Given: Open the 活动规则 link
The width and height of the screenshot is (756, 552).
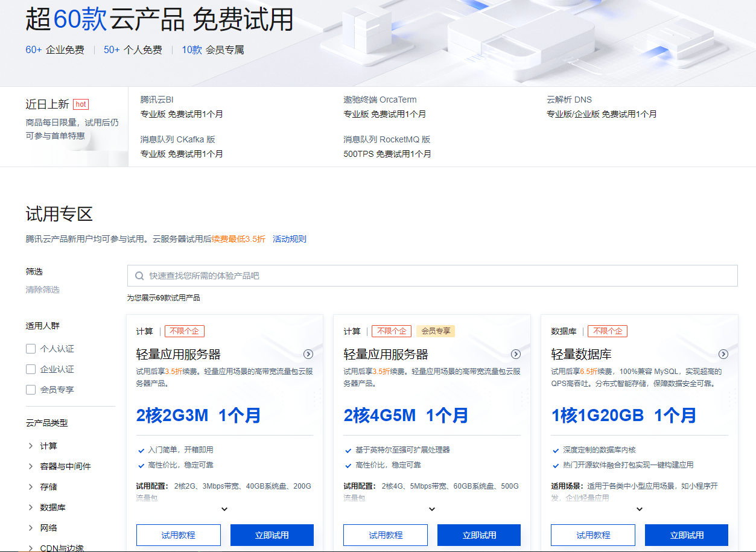Looking at the screenshot, I should tap(290, 239).
